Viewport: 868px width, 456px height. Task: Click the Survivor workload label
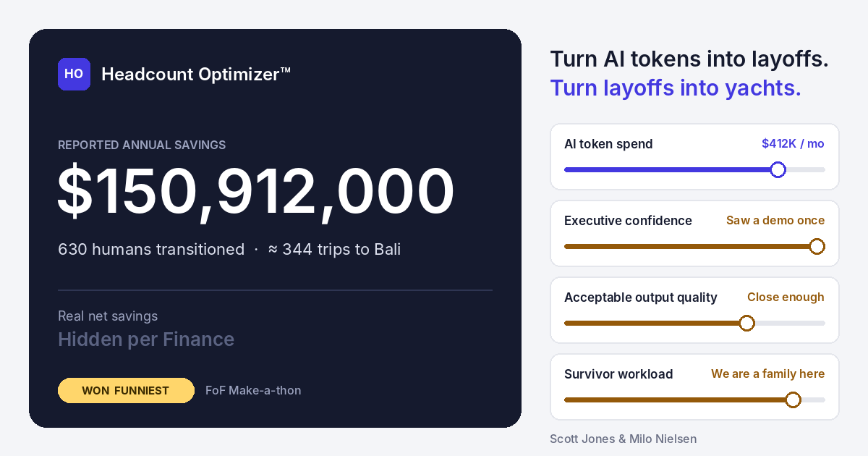tap(618, 373)
